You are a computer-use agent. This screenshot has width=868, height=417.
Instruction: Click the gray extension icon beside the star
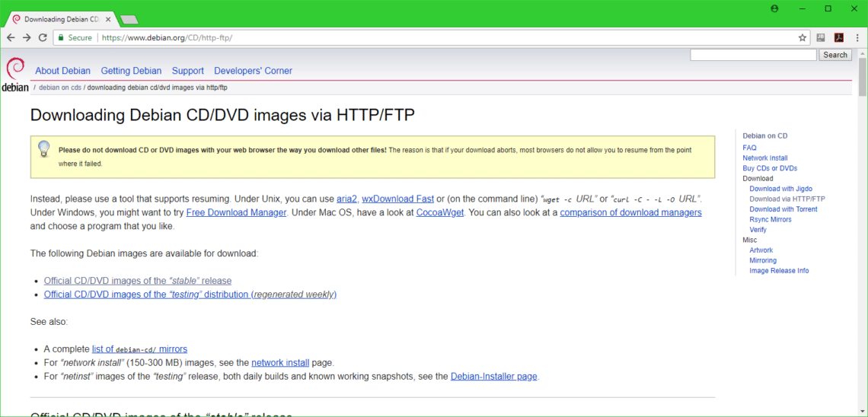click(821, 38)
